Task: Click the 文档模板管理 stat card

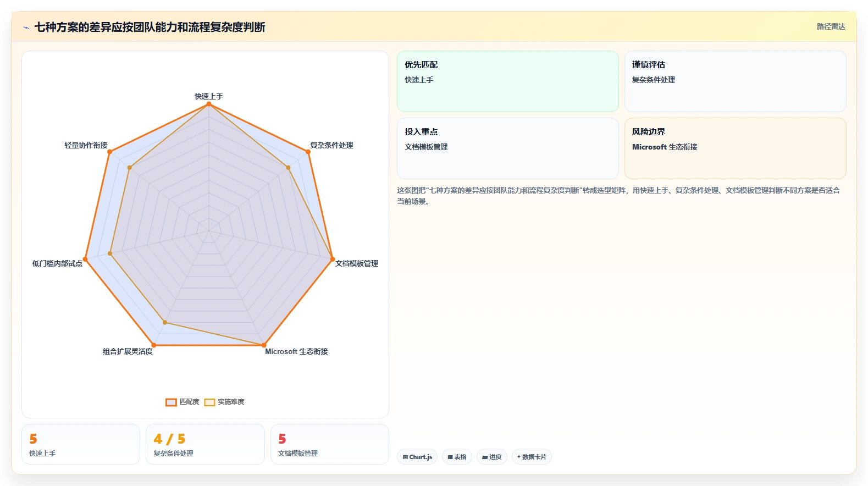Action: click(330, 444)
